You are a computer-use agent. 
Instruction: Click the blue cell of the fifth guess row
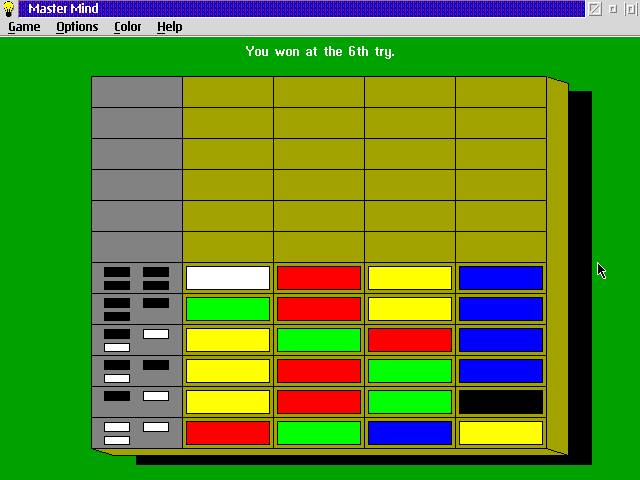click(501, 309)
